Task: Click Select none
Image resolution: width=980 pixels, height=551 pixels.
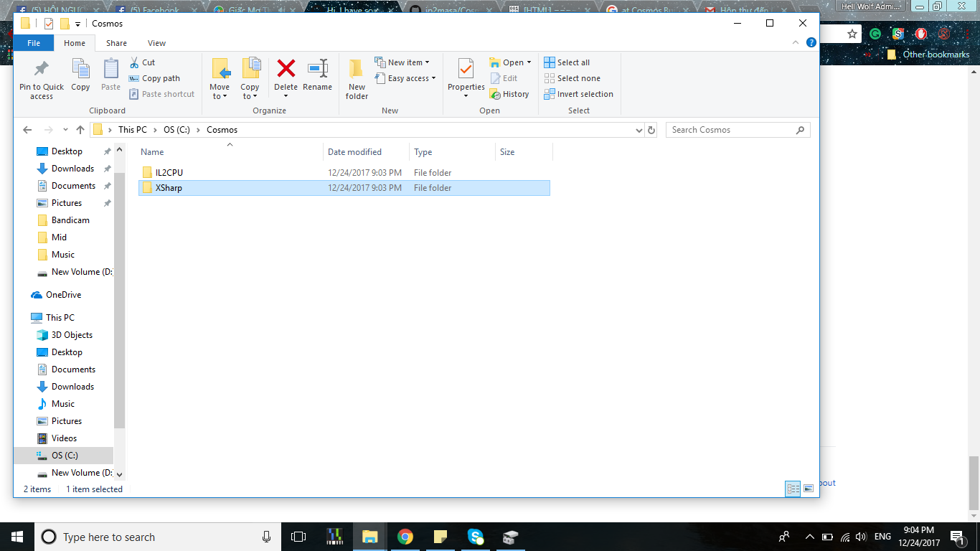Action: coord(572,78)
